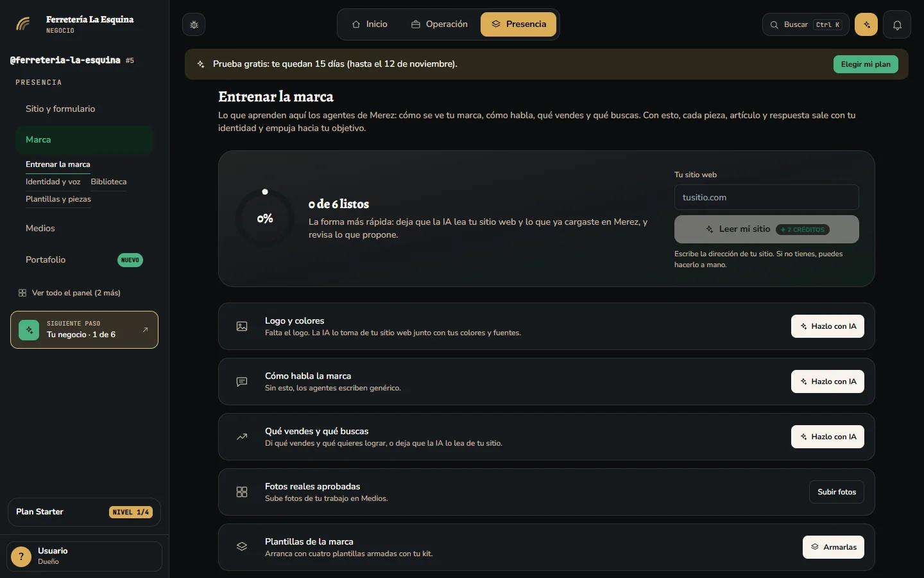Focus the Tu sitio web input field

click(x=766, y=197)
